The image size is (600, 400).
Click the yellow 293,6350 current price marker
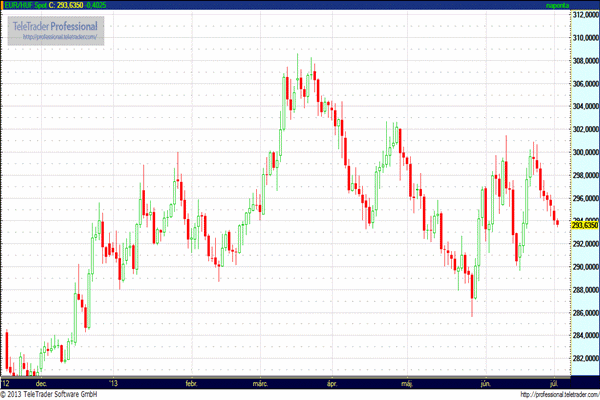[x=584, y=225]
